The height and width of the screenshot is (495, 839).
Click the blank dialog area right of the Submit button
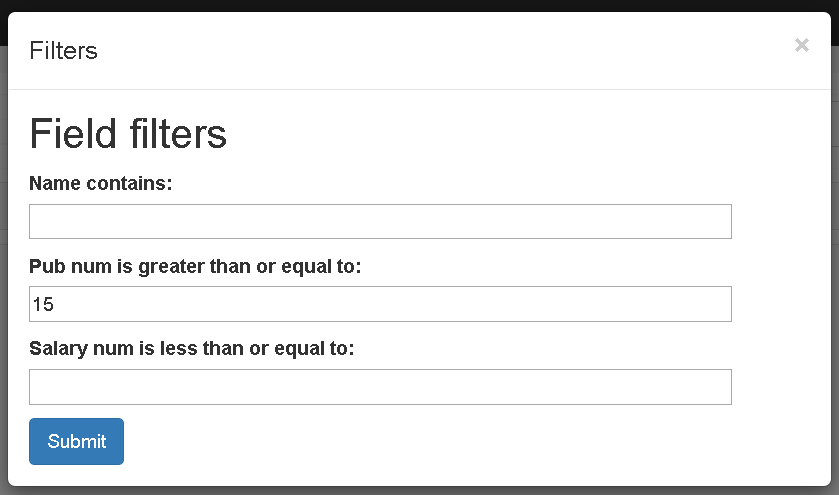point(450,442)
